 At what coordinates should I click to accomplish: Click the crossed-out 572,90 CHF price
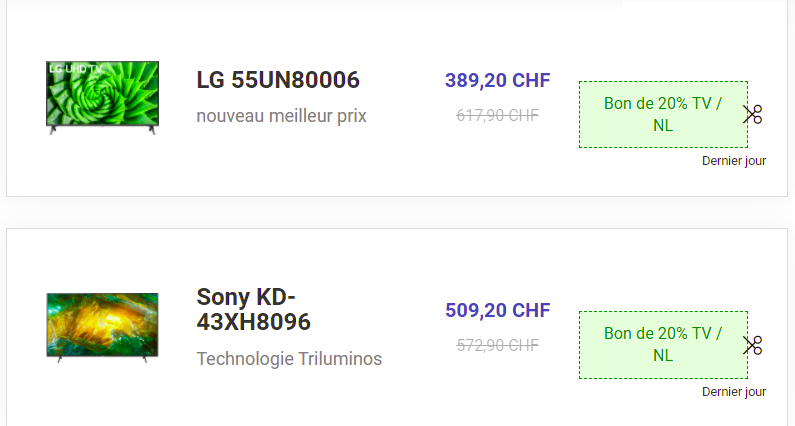pos(497,345)
